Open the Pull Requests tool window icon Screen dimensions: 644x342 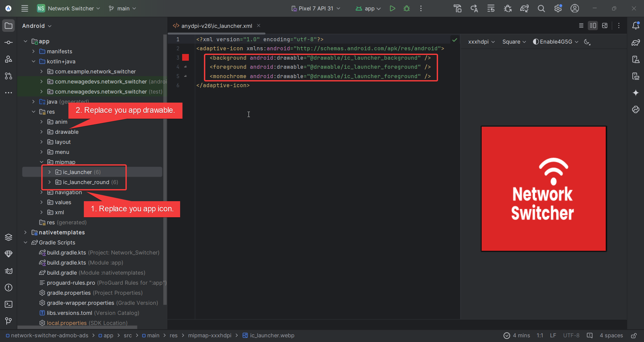[x=9, y=76]
